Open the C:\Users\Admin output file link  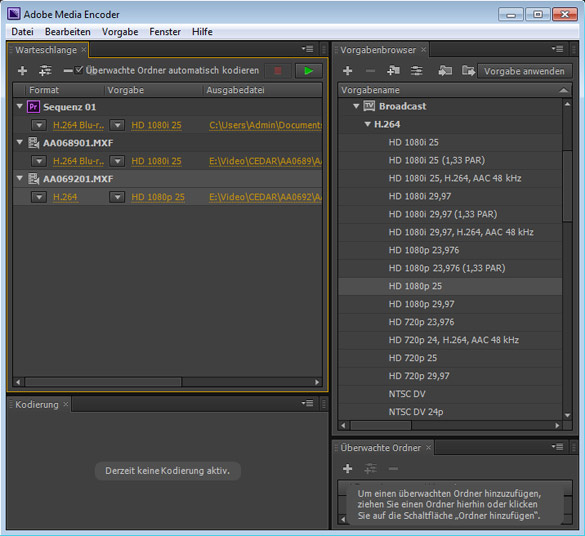pyautogui.click(x=265, y=125)
